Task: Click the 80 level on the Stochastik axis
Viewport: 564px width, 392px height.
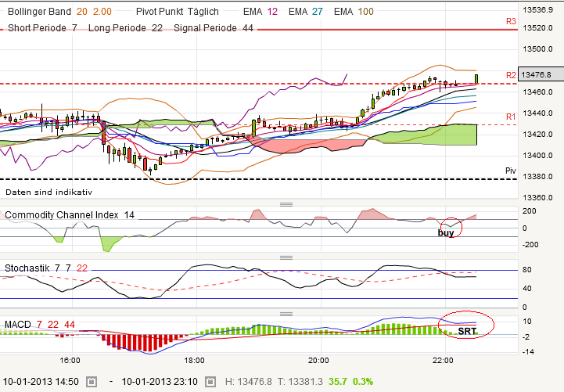Action: [x=527, y=270]
